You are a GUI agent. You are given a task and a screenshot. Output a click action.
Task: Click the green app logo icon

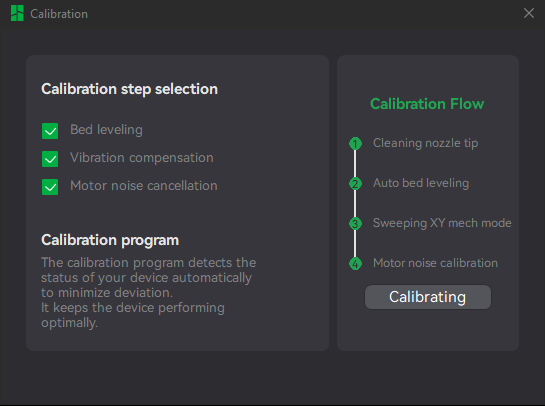coord(17,13)
